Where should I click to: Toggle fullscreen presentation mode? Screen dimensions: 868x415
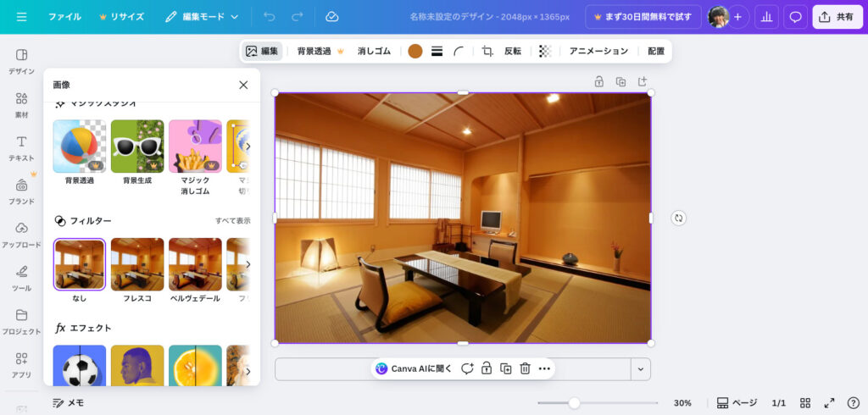point(830,403)
